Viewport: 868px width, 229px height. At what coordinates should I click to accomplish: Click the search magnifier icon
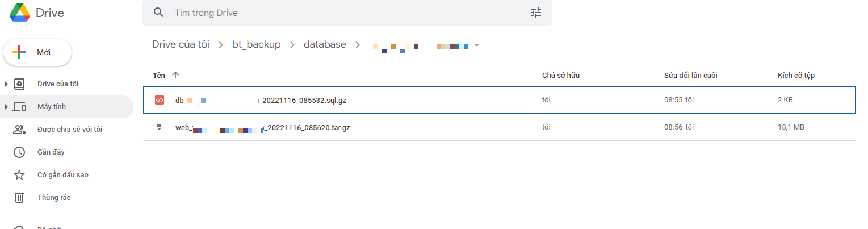(159, 13)
